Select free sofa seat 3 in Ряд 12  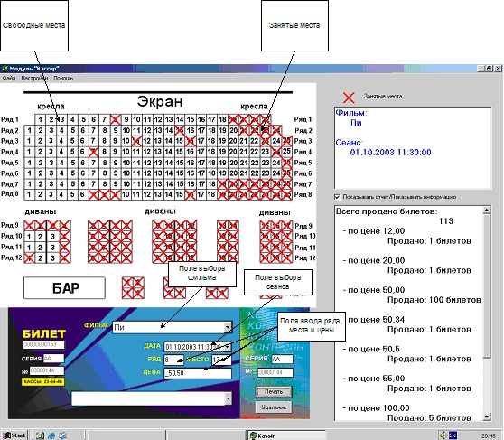coord(52,258)
